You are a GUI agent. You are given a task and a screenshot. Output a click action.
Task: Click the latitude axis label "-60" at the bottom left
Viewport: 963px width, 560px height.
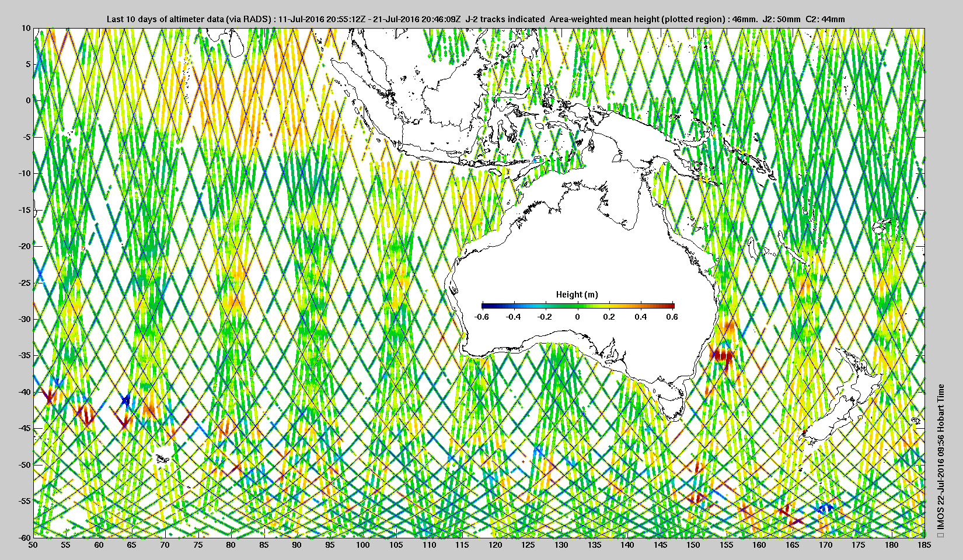point(25,537)
